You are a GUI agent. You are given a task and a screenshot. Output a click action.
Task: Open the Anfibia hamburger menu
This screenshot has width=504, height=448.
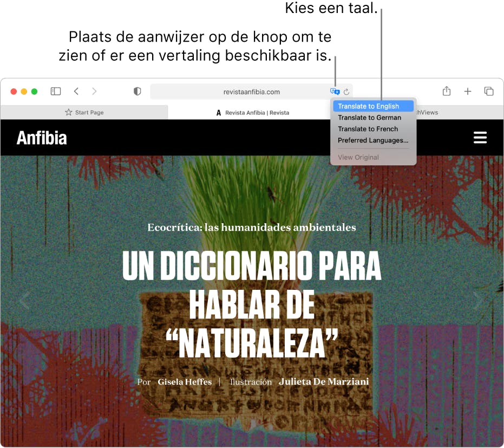coord(480,138)
